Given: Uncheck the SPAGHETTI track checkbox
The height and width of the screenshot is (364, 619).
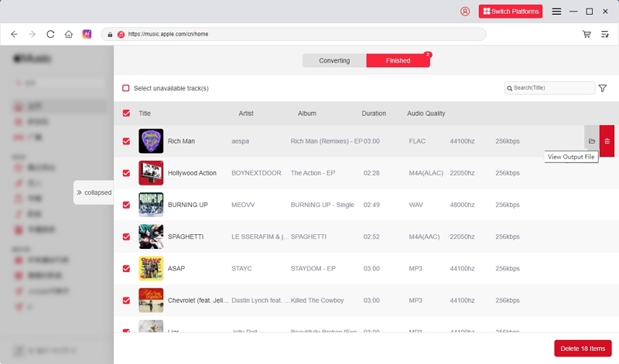Looking at the screenshot, I should (x=126, y=236).
